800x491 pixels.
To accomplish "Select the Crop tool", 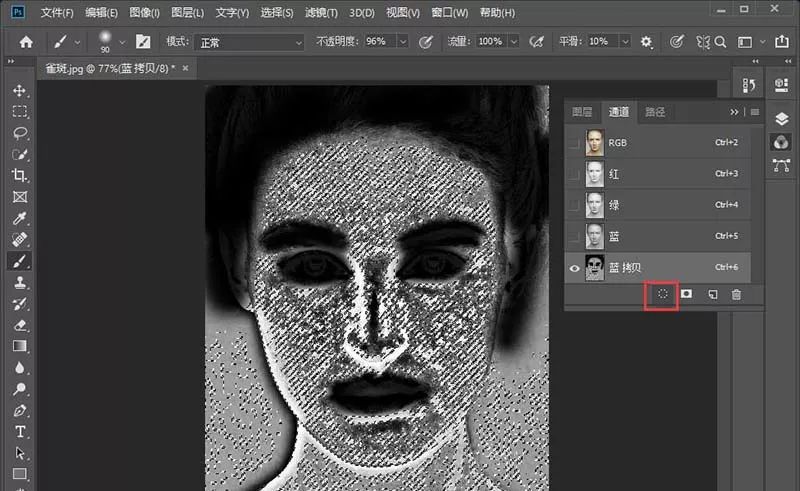I will click(19, 175).
